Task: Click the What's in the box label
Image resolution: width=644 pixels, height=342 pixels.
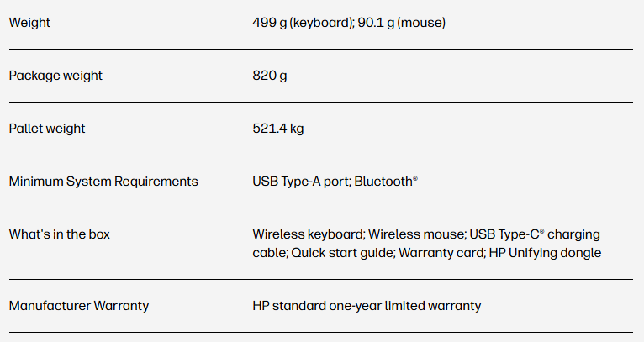Action: click(x=59, y=234)
